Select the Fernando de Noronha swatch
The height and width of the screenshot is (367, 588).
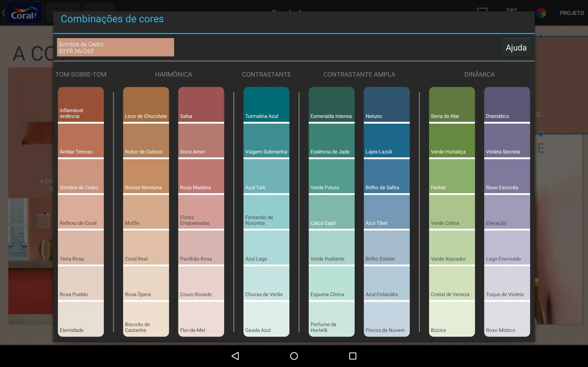(x=266, y=212)
